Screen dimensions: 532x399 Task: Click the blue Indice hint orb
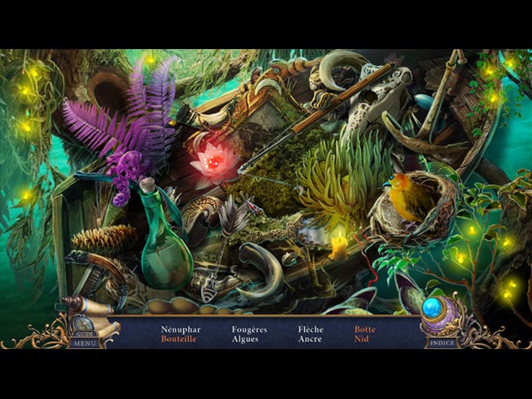tap(433, 308)
